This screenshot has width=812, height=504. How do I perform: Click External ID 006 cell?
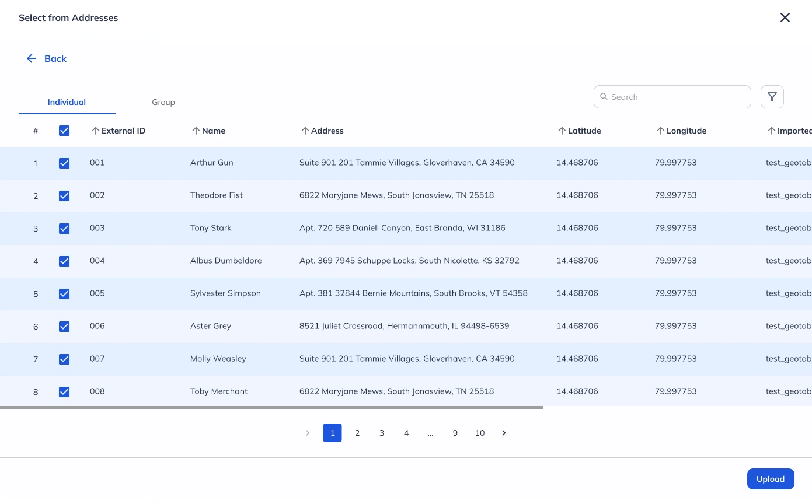[x=97, y=326]
